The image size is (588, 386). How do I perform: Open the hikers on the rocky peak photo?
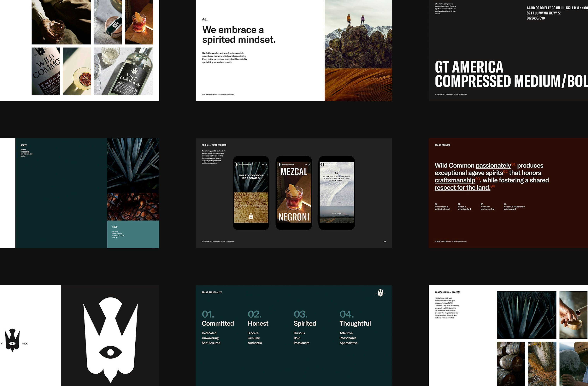pos(358,34)
